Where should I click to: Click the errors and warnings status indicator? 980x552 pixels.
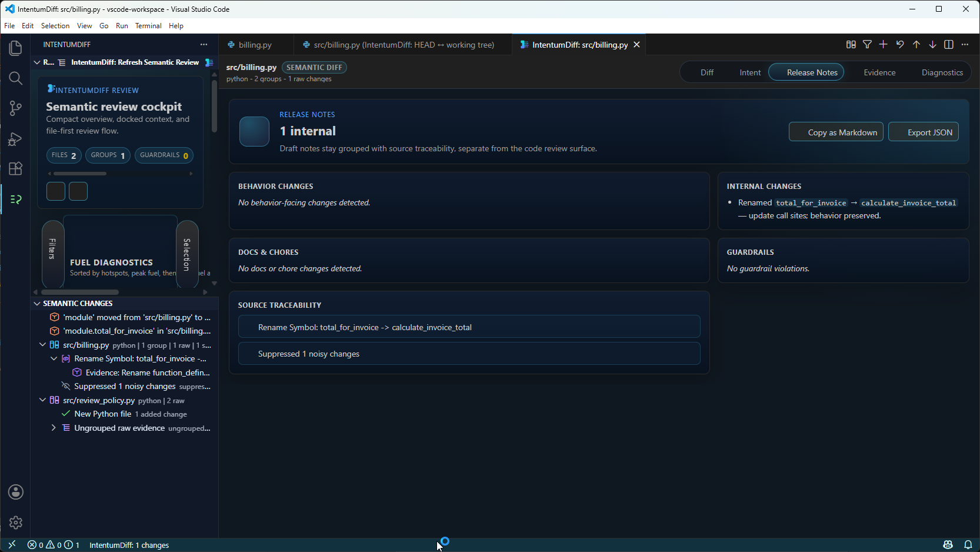[x=53, y=545]
